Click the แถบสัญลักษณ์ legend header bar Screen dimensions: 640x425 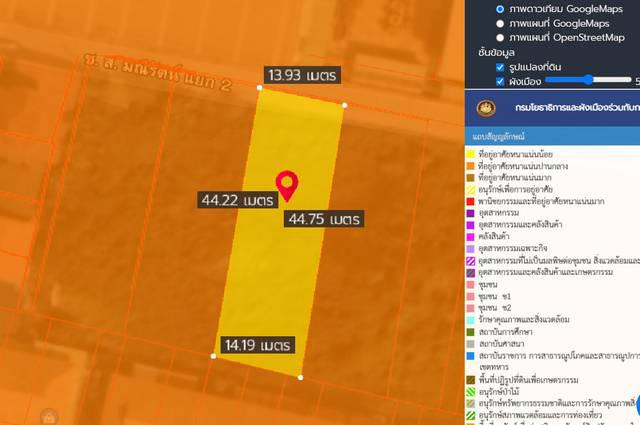[552, 135]
